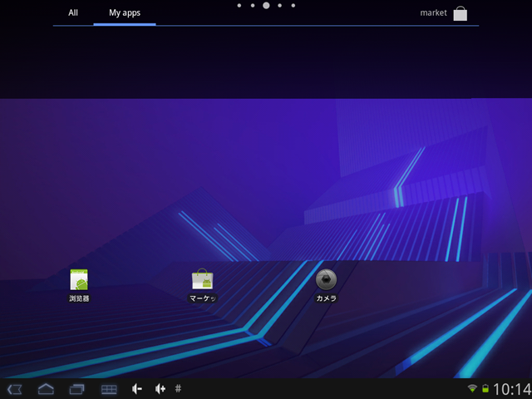
Task: Check the Wi-Fi signal indicator
Action: coord(472,388)
